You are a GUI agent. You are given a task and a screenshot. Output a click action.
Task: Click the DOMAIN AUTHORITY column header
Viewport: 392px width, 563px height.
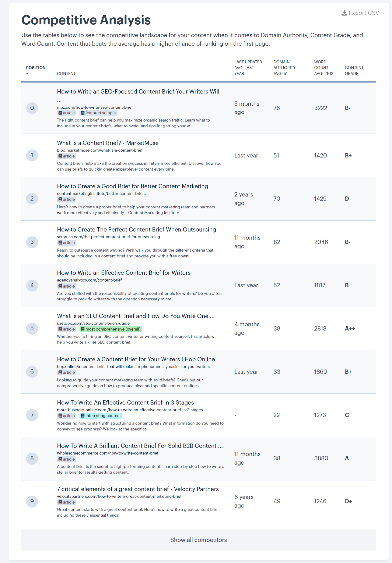pyautogui.click(x=285, y=68)
